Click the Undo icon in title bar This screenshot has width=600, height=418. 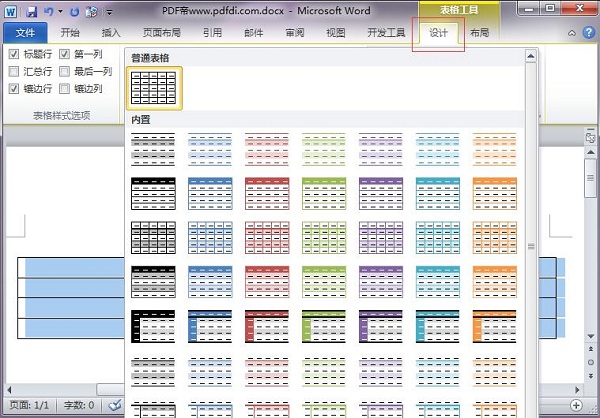coord(49,11)
